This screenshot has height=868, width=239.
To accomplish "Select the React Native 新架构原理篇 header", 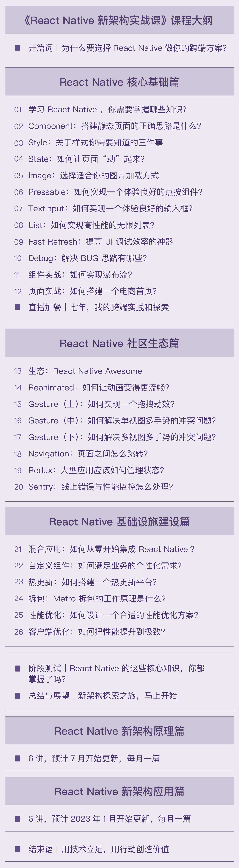I will click(x=119, y=731).
